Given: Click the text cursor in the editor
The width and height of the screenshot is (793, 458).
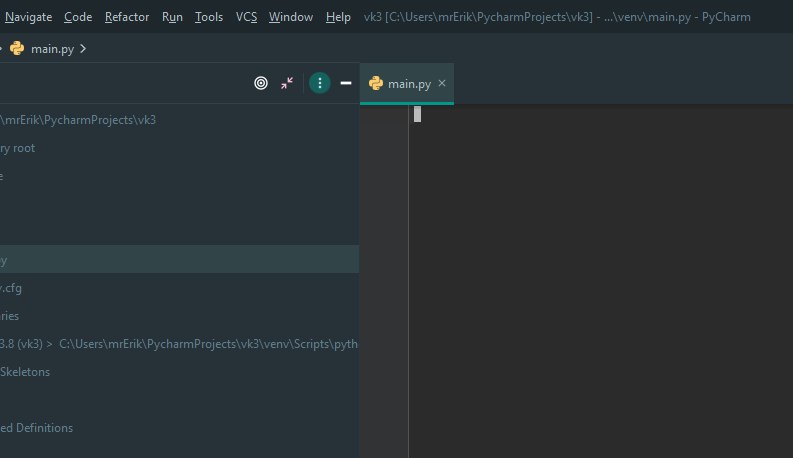Looking at the screenshot, I should (x=417, y=114).
